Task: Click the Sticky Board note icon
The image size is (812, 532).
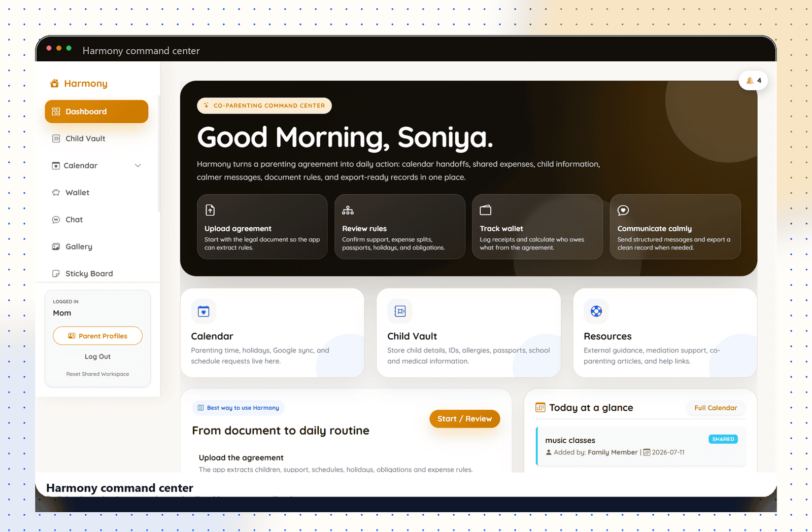Action: tap(56, 274)
